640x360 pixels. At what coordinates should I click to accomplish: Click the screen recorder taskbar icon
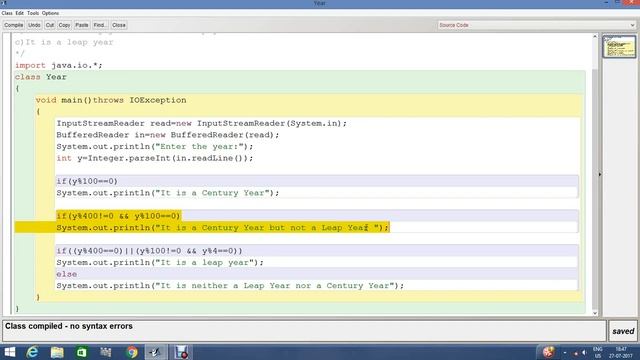181,352
